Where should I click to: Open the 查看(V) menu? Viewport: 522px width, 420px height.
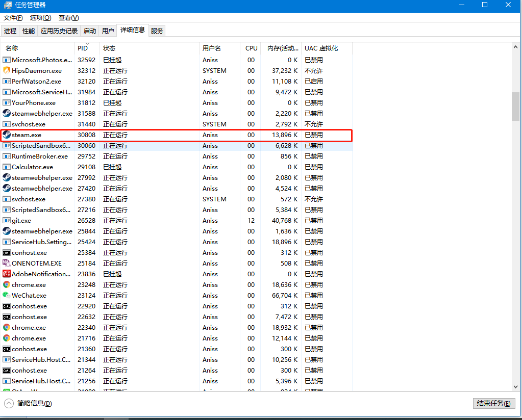point(69,17)
